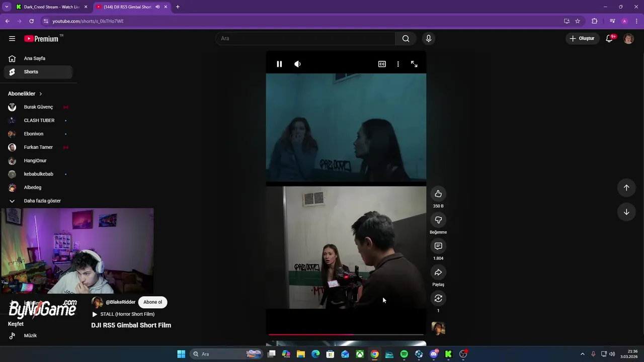Screen dimensions: 644x362
Task: Mute the tab via speaker icon
Action: click(x=157, y=7)
